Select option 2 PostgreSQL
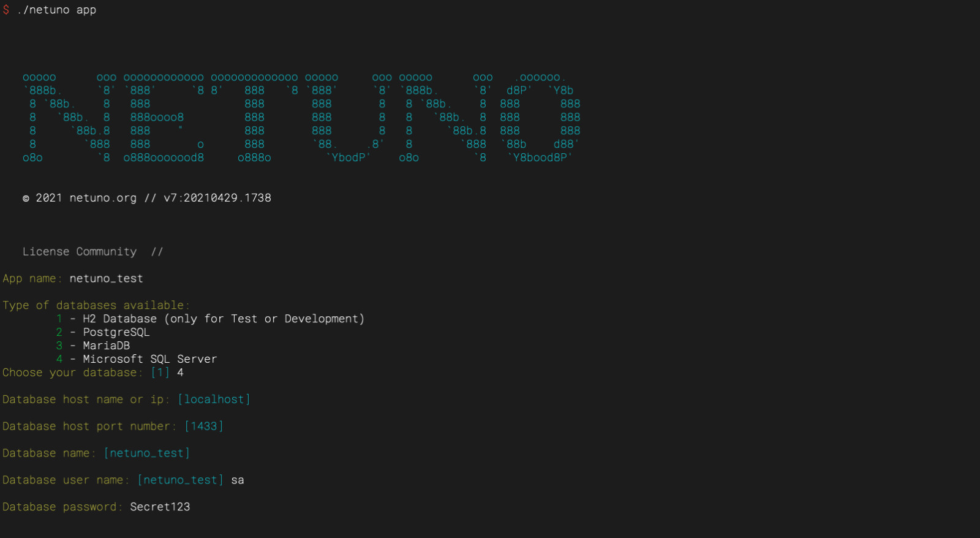980x538 pixels. click(x=102, y=332)
